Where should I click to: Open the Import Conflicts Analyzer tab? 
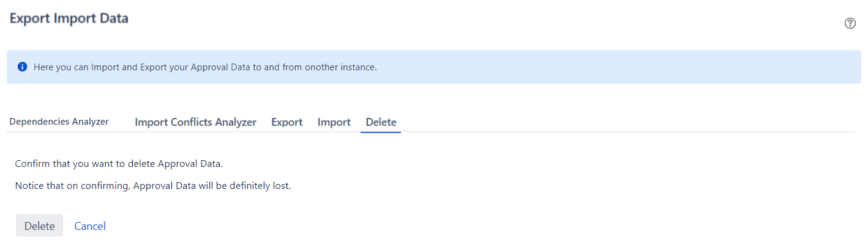195,122
